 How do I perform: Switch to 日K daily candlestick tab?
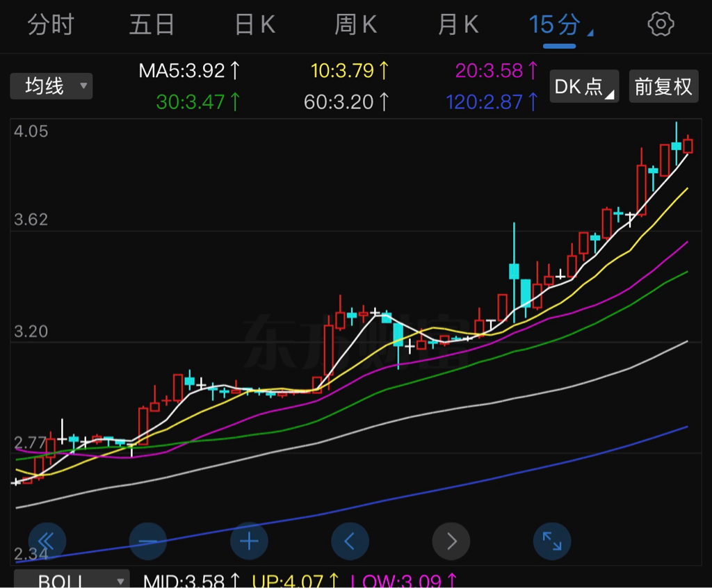coord(255,24)
